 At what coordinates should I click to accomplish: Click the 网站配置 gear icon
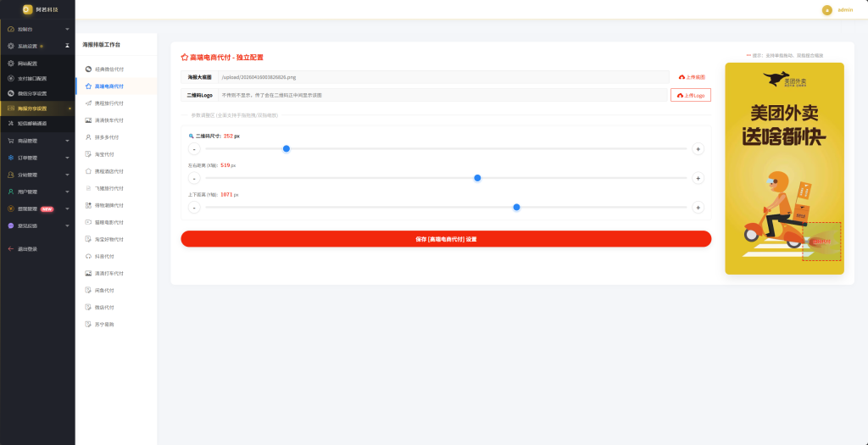[x=11, y=64]
